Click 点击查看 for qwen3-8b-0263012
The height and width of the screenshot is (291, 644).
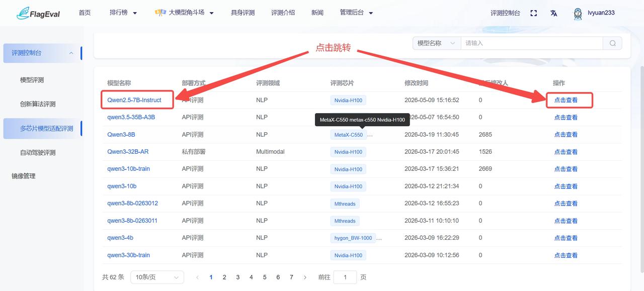pos(566,204)
